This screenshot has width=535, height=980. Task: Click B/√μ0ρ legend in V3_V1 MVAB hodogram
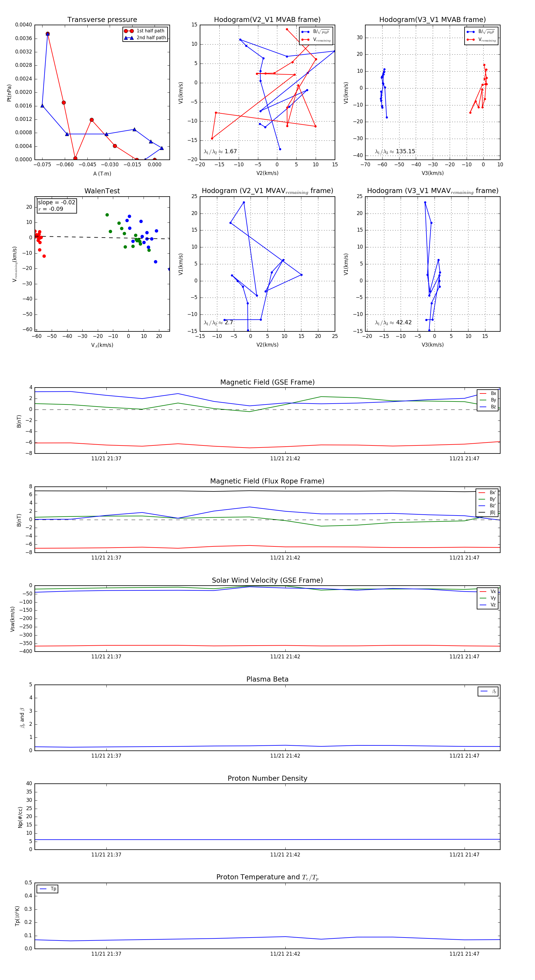481,32
